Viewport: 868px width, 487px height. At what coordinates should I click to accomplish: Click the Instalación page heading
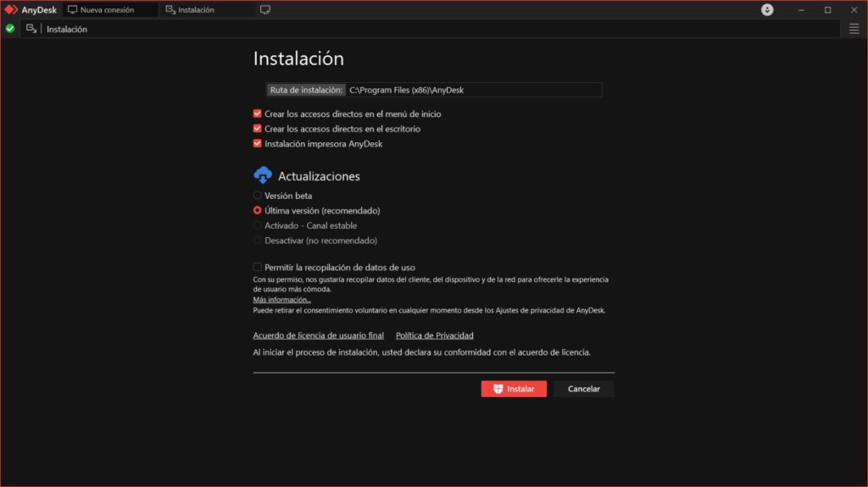pos(298,58)
